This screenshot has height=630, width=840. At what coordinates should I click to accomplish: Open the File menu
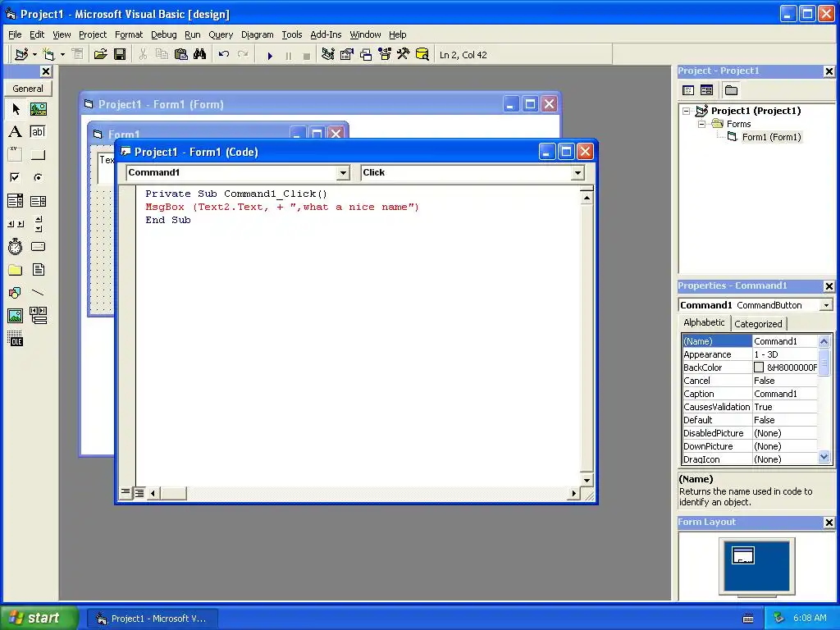coord(15,34)
